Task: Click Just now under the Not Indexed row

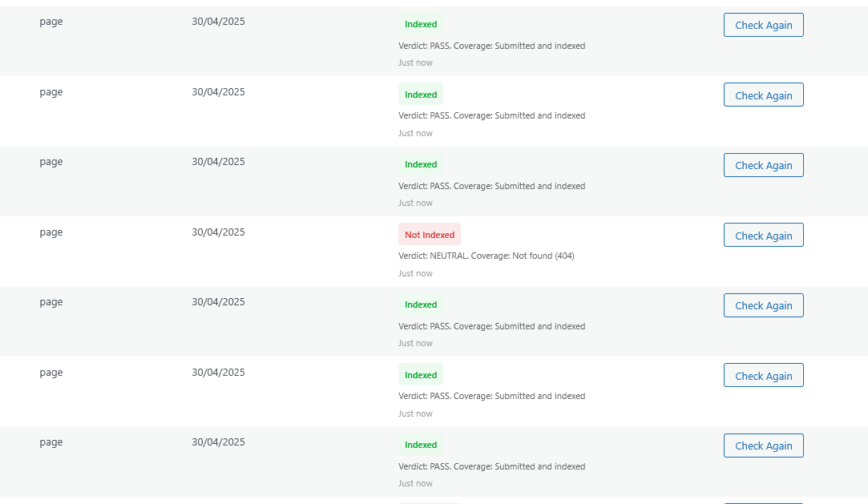Action: [x=415, y=273]
